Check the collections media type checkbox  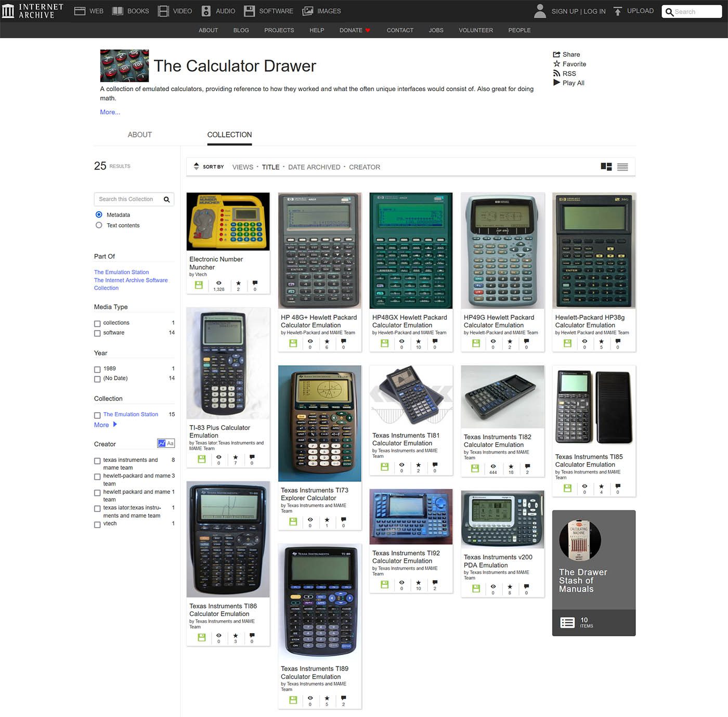coord(97,324)
